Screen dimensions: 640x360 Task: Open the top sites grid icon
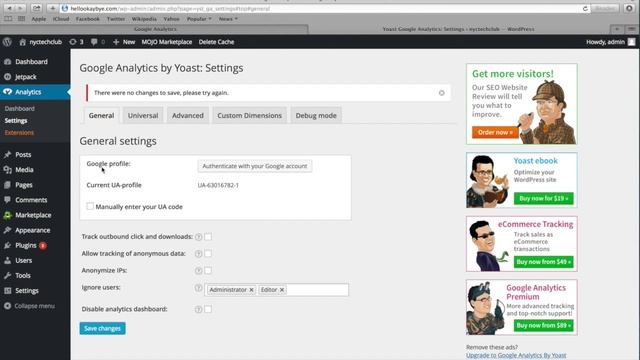[x=21, y=19]
